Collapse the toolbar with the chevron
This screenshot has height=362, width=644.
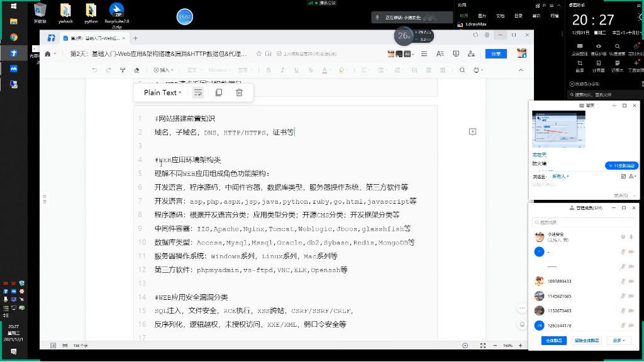pos(521,70)
